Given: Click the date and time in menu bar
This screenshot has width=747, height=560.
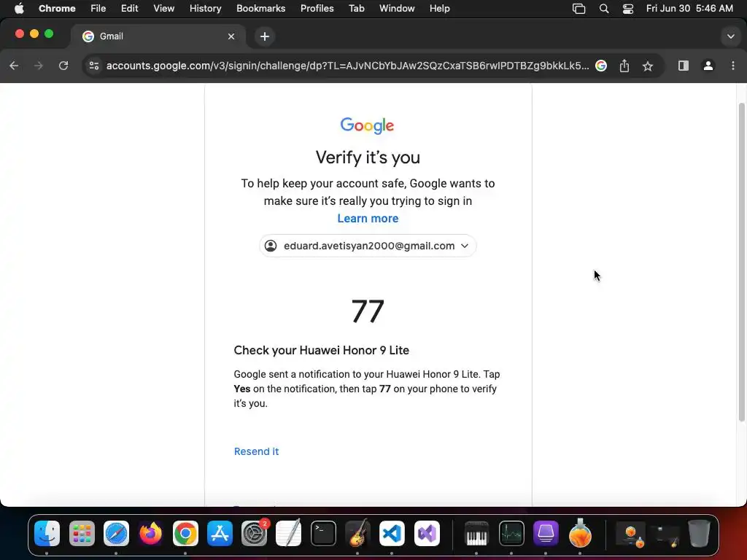Looking at the screenshot, I should coord(689,9).
